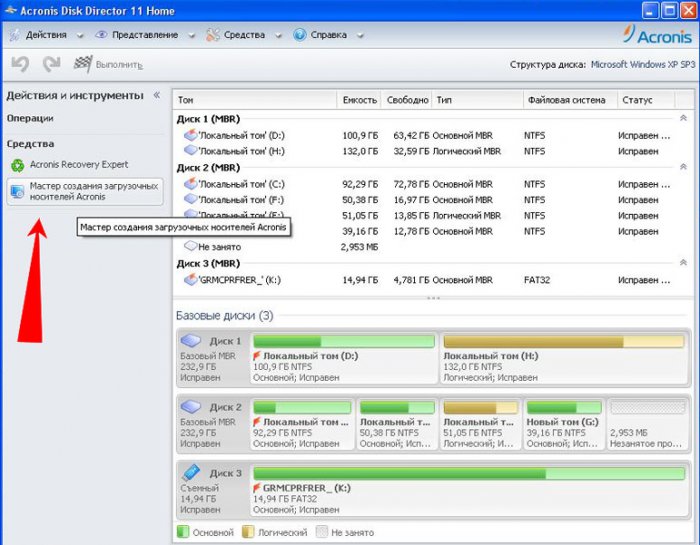This screenshot has width=700, height=545.
Task: Collapse the Диск 3 (MBR) group
Action: click(x=683, y=263)
